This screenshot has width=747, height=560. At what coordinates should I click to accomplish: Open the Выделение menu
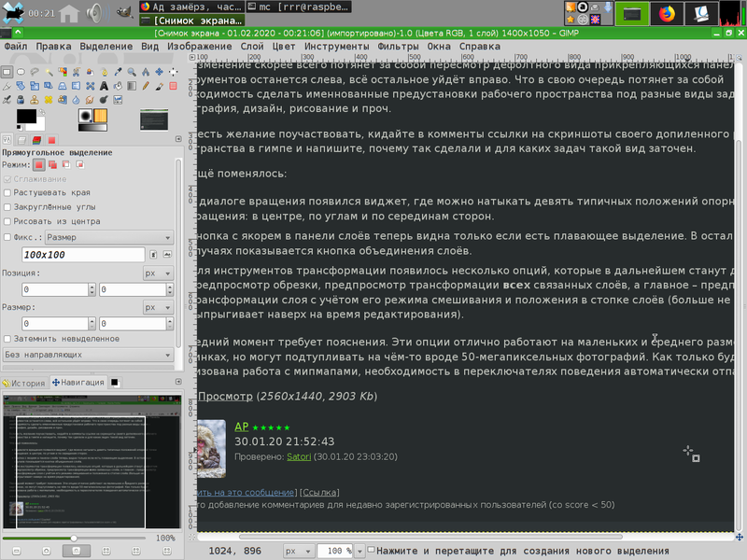[x=106, y=46]
